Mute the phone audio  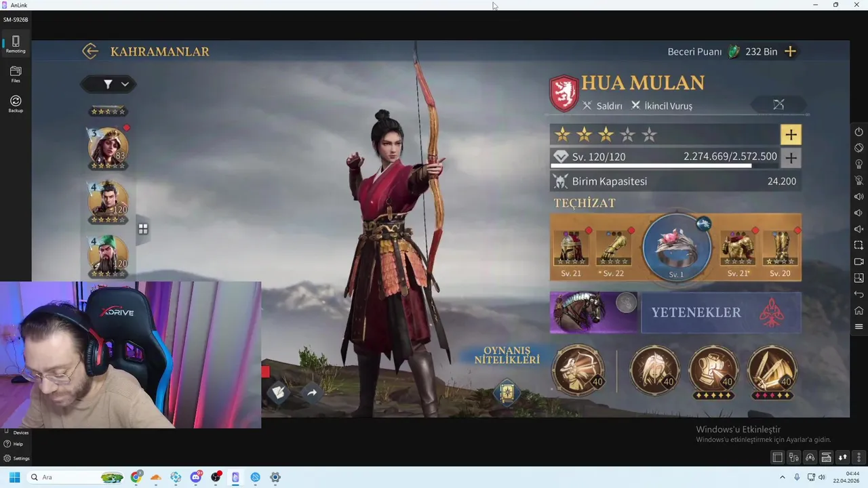[859, 229]
